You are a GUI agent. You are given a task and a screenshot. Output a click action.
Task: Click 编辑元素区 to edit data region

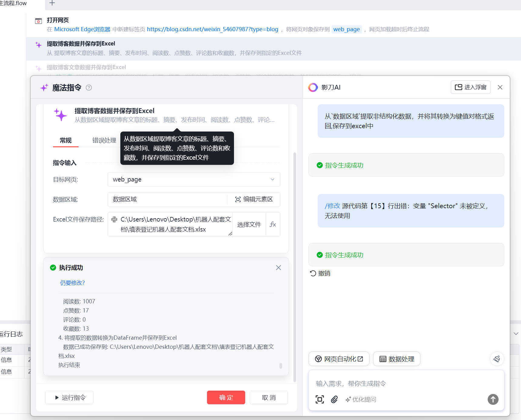(254, 199)
